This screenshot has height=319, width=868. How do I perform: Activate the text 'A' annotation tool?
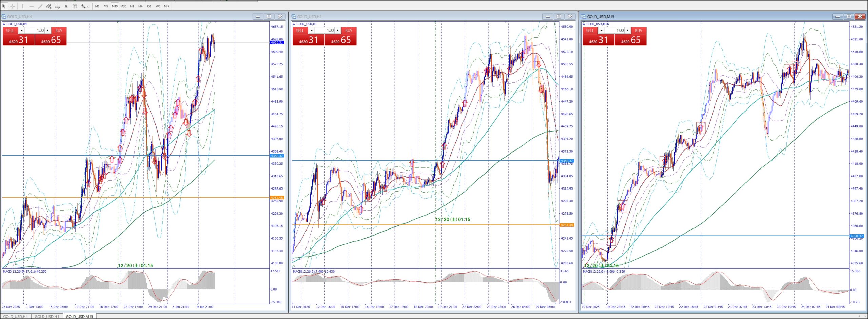pos(66,6)
